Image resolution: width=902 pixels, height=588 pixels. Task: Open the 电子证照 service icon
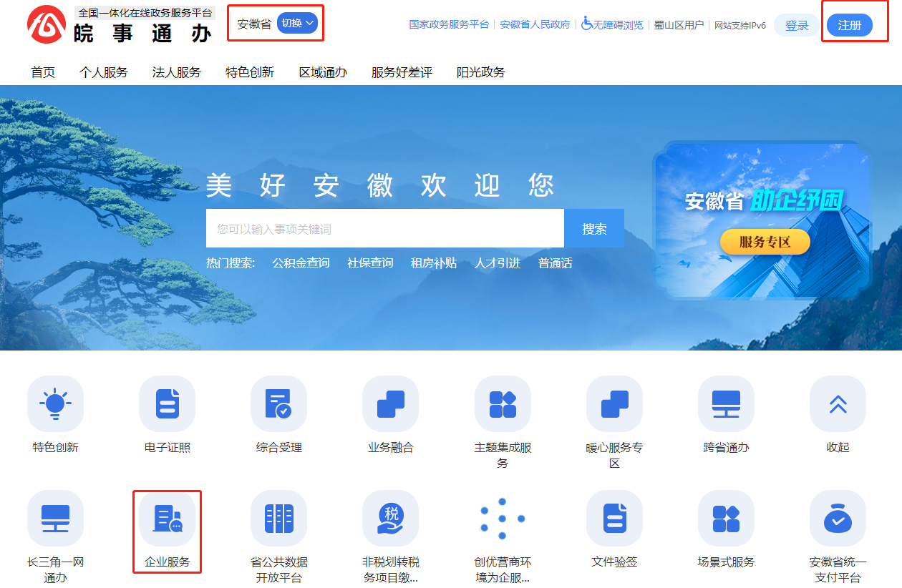click(x=167, y=403)
